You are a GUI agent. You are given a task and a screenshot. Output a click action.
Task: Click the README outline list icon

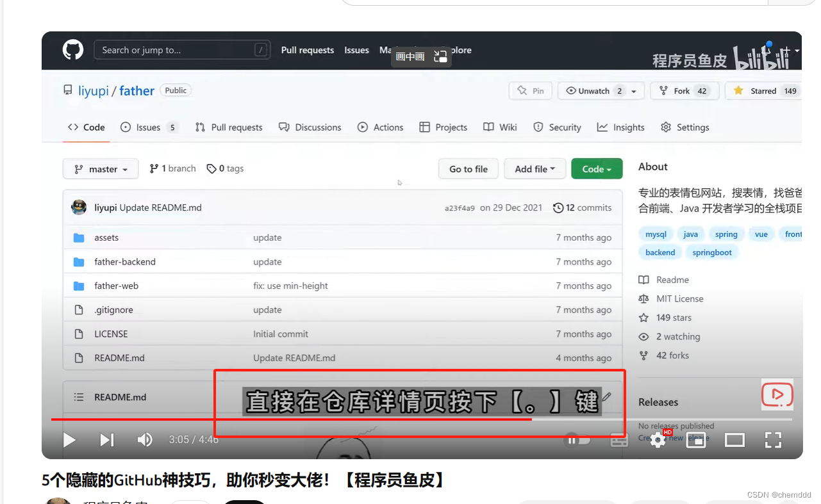tap(79, 397)
